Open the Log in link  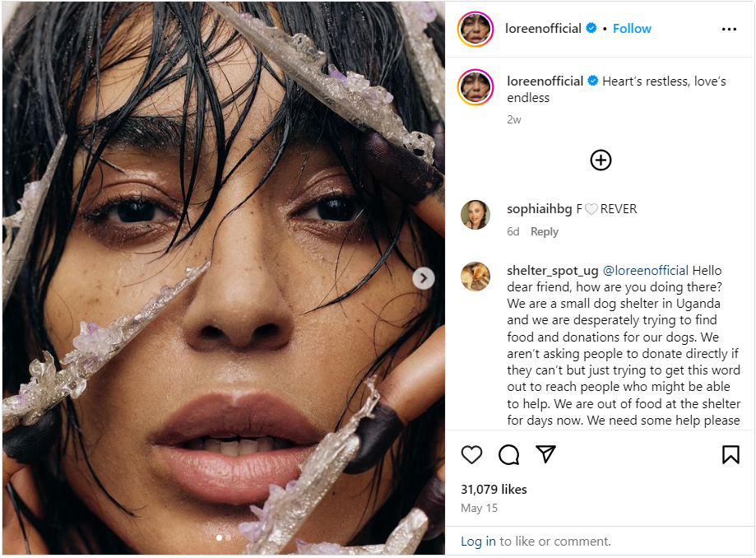tap(478, 541)
